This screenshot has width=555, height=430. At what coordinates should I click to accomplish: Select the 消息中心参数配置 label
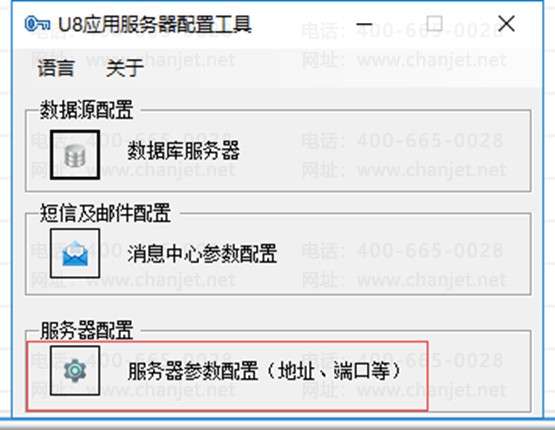(x=202, y=253)
